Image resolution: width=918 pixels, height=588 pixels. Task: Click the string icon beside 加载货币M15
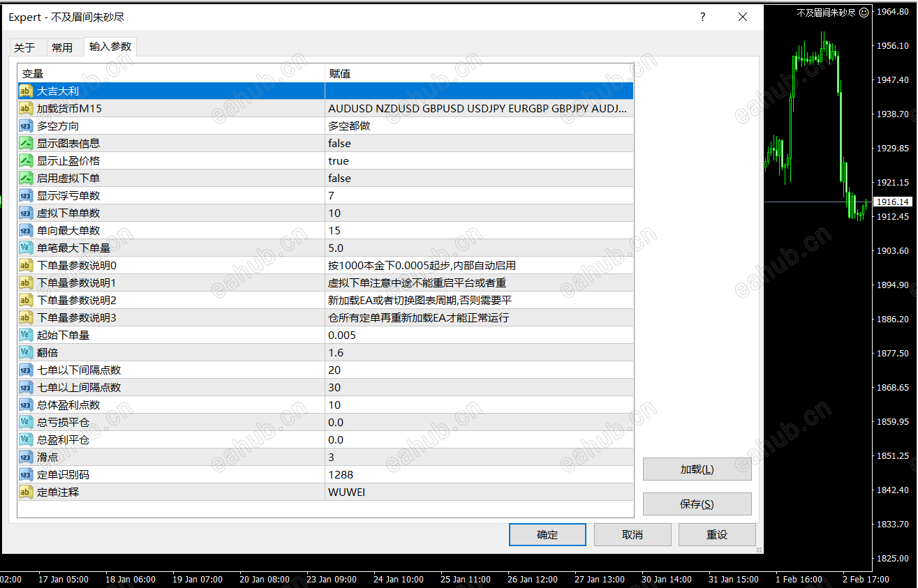[26, 108]
